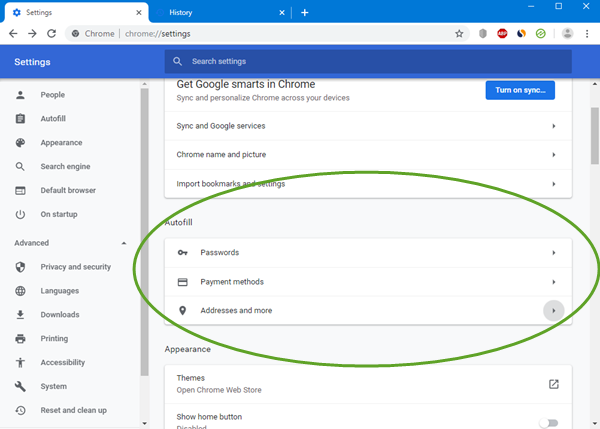Bookmark this page with the star icon
This screenshot has height=429, width=600.
tap(459, 33)
